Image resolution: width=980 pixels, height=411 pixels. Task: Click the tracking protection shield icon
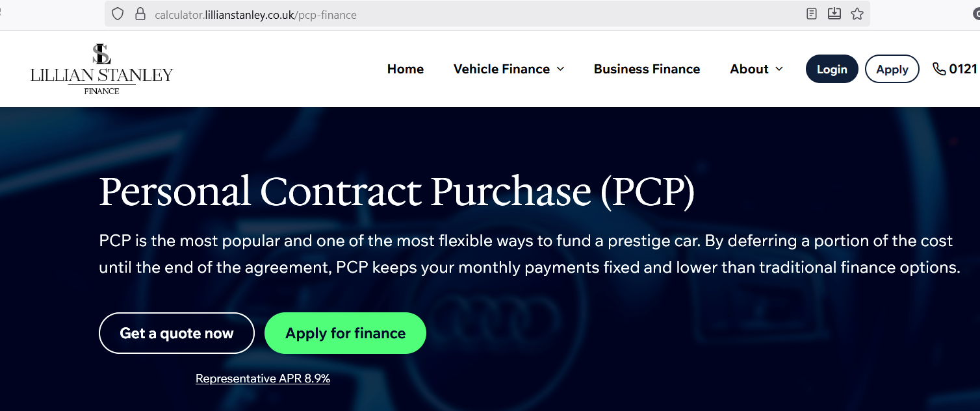pos(118,14)
